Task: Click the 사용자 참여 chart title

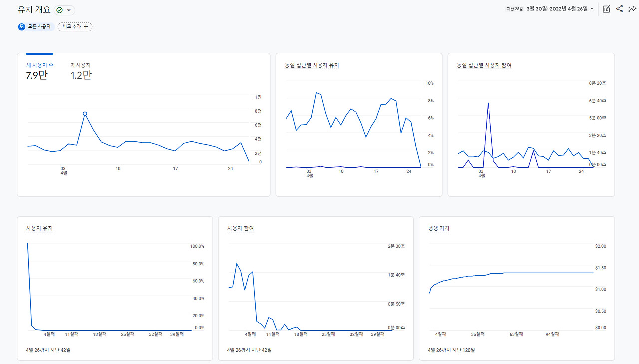Action: pyautogui.click(x=240, y=228)
